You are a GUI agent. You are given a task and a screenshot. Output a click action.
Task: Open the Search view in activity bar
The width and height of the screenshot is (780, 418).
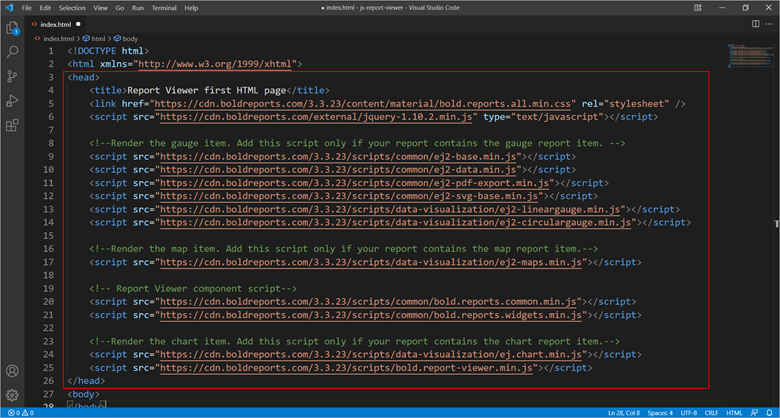pos(12,52)
